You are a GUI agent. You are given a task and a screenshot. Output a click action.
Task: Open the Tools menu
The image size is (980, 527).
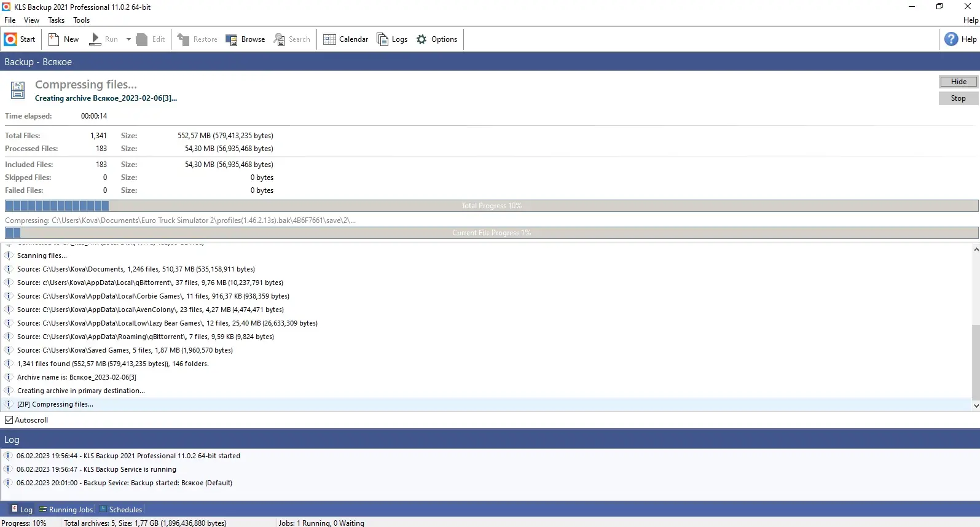[81, 20]
